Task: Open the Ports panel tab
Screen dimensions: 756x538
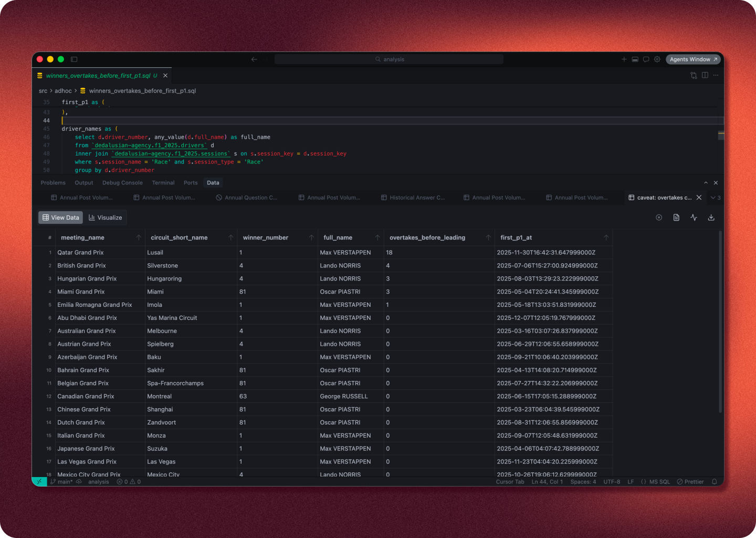Action: pyautogui.click(x=191, y=183)
